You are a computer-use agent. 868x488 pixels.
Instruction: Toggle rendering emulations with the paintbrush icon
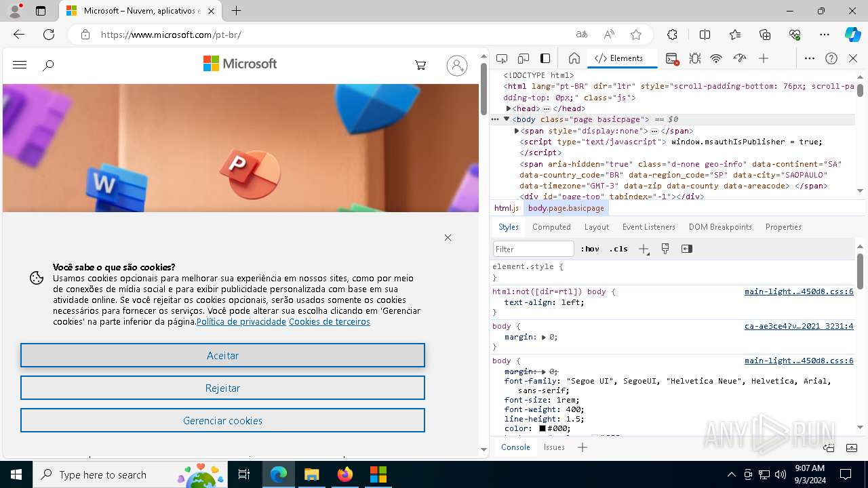tap(665, 249)
